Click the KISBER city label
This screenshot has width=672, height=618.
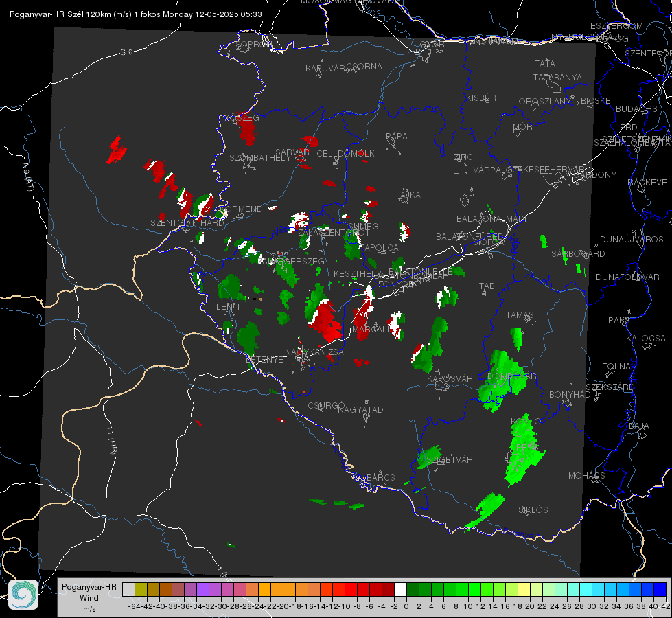[481, 98]
